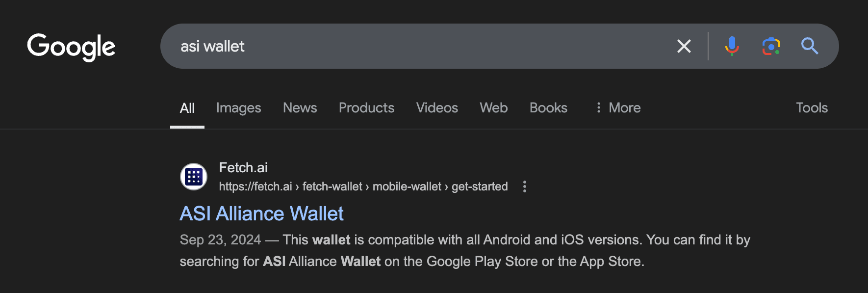Switch to the News tab
868x293 pixels.
point(300,108)
